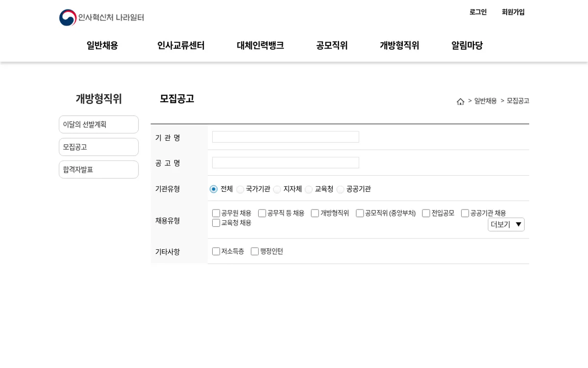Open the 알림마당 menu

pos(467,46)
